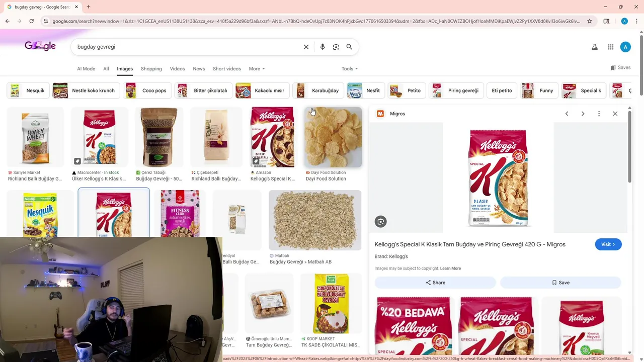Select the Coco pops chip
Screen dimensions: 644x362
pos(147,90)
